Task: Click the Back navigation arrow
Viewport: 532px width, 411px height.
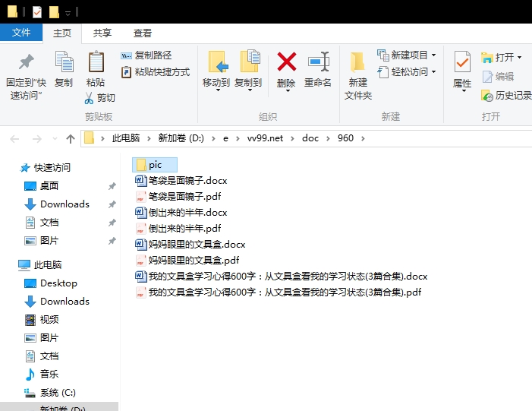Action: tap(14, 139)
